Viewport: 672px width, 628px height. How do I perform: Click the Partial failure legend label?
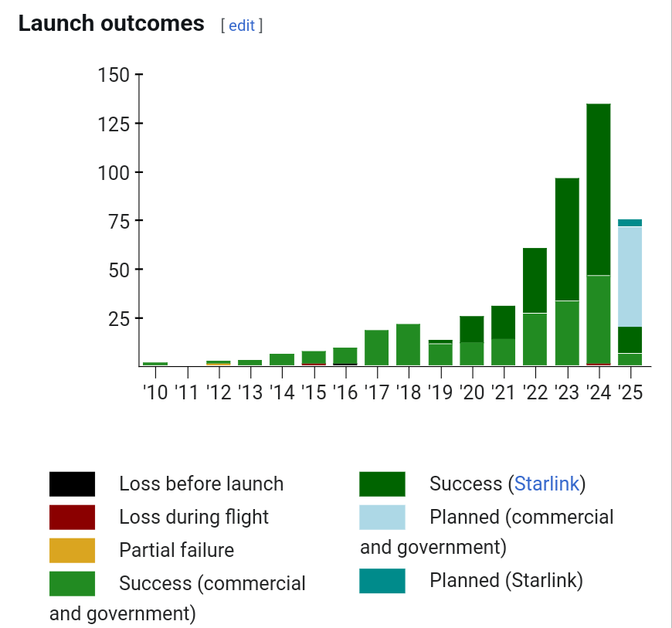tap(177, 550)
